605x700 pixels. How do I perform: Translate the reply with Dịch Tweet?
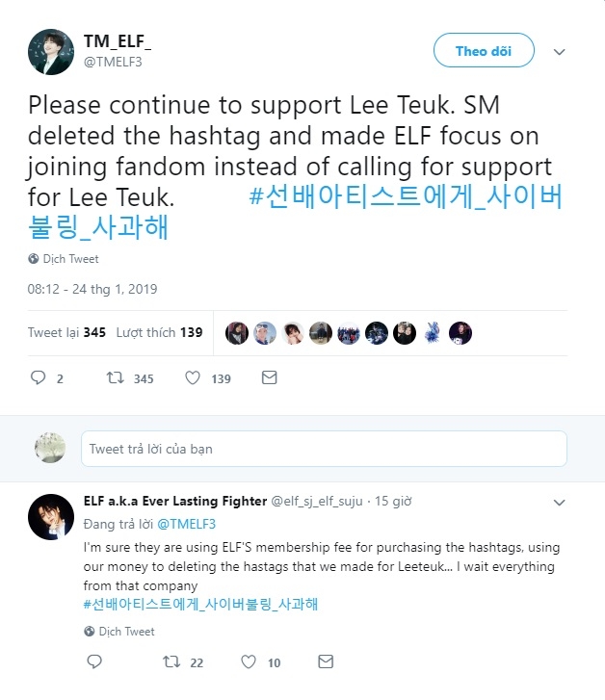pyautogui.click(x=126, y=632)
